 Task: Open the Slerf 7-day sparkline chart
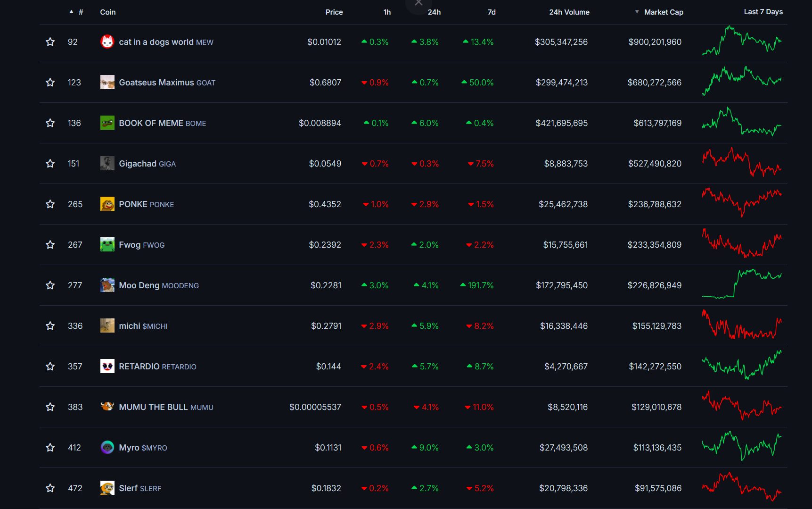pos(742,486)
